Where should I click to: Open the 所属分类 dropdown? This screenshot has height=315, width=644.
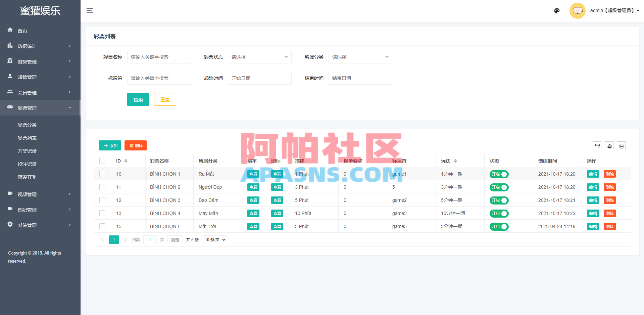(360, 57)
